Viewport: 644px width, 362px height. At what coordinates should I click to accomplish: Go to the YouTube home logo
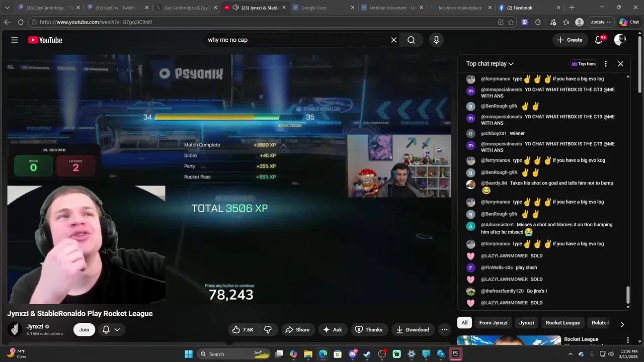coord(45,40)
